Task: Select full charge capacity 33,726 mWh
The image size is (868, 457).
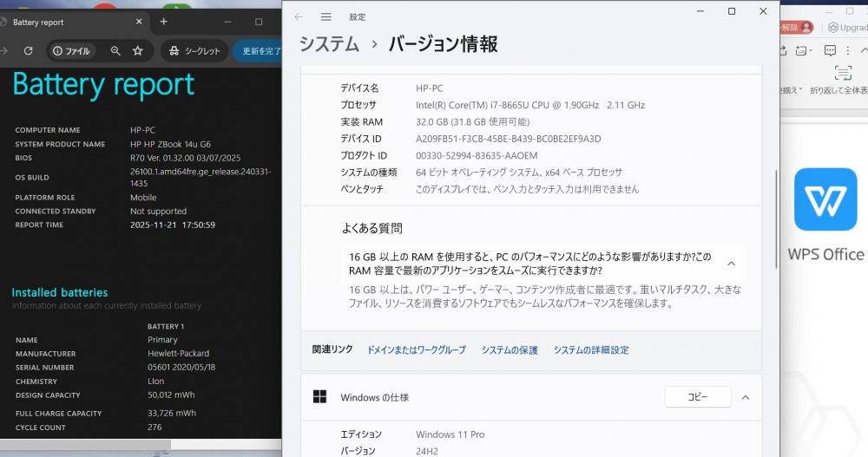Action: pyautogui.click(x=172, y=413)
